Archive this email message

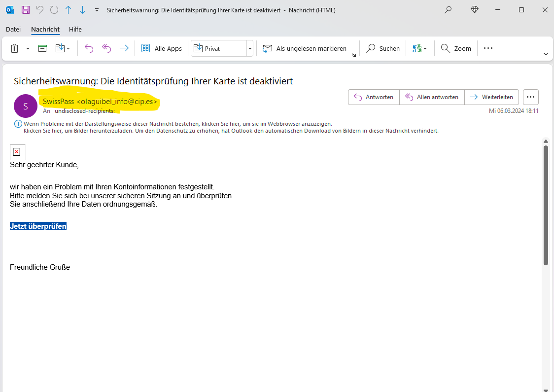pos(43,48)
